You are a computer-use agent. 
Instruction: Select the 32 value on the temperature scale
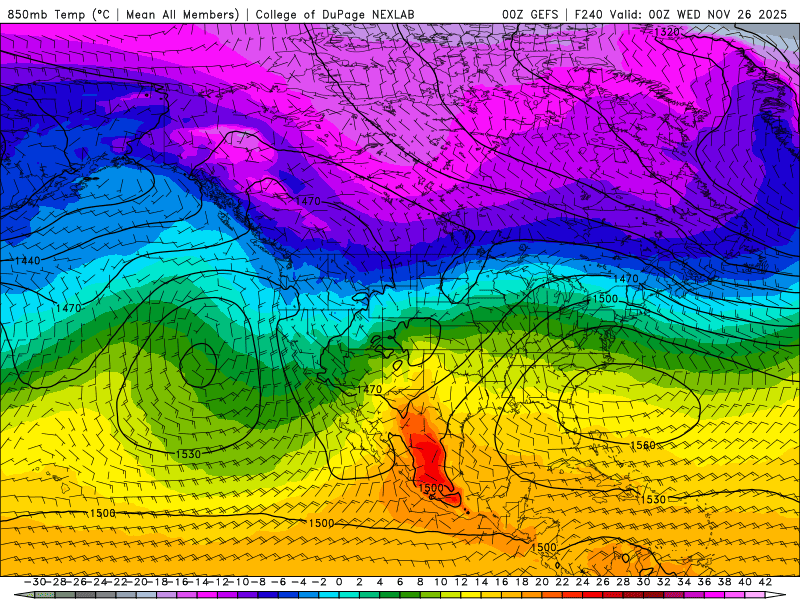click(x=663, y=582)
